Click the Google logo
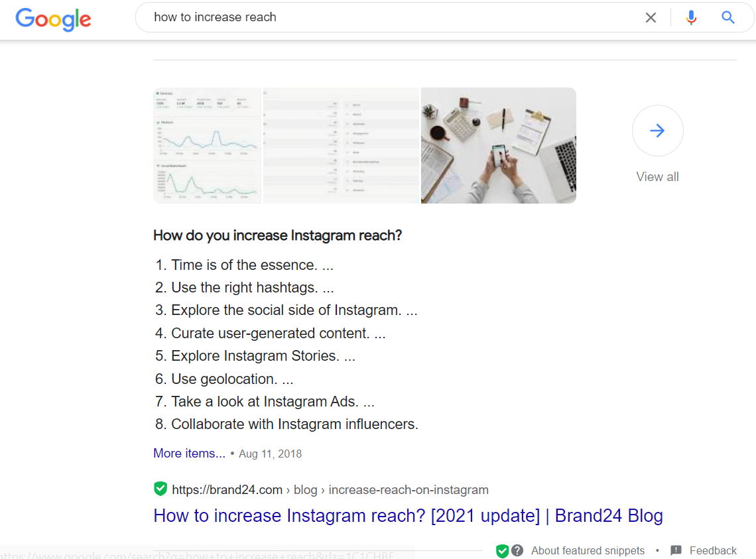The image size is (756, 559). [x=53, y=19]
